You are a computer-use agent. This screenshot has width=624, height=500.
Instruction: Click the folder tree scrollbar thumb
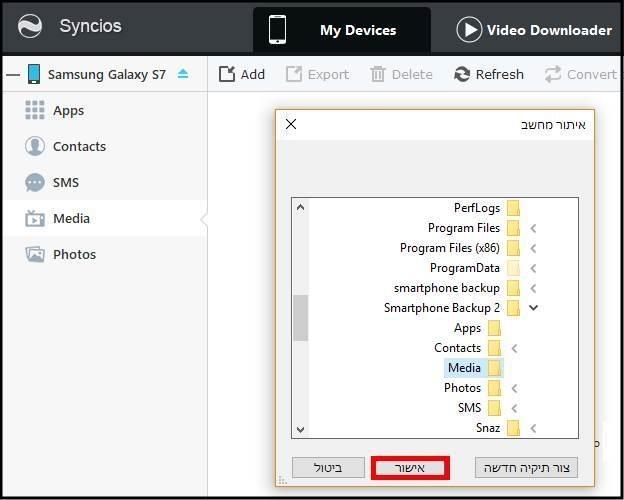pos(300,318)
